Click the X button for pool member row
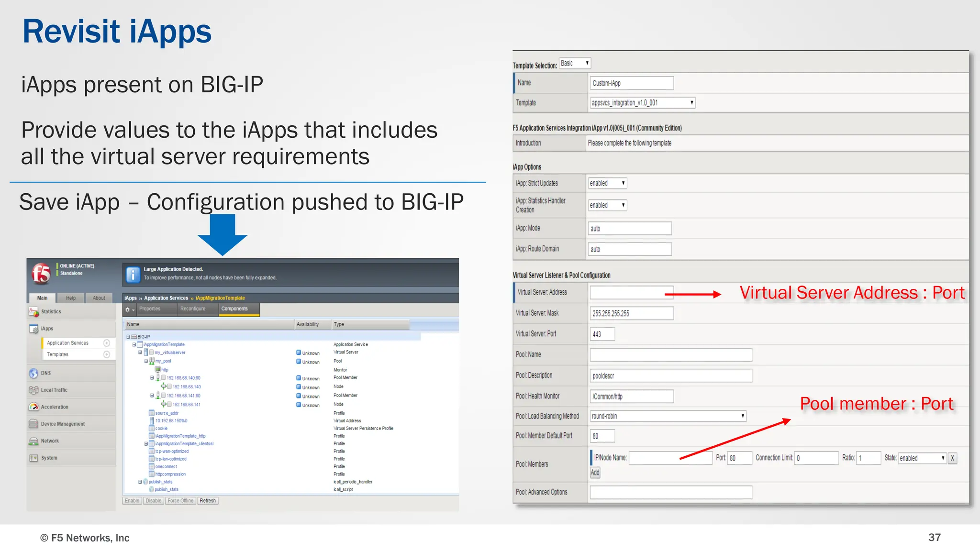The width and height of the screenshot is (980, 551). 952,458
